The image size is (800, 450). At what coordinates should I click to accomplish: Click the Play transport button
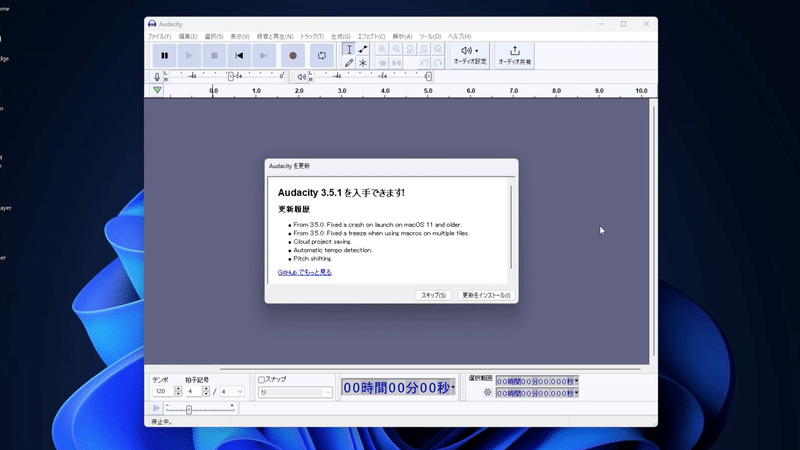pyautogui.click(x=189, y=56)
